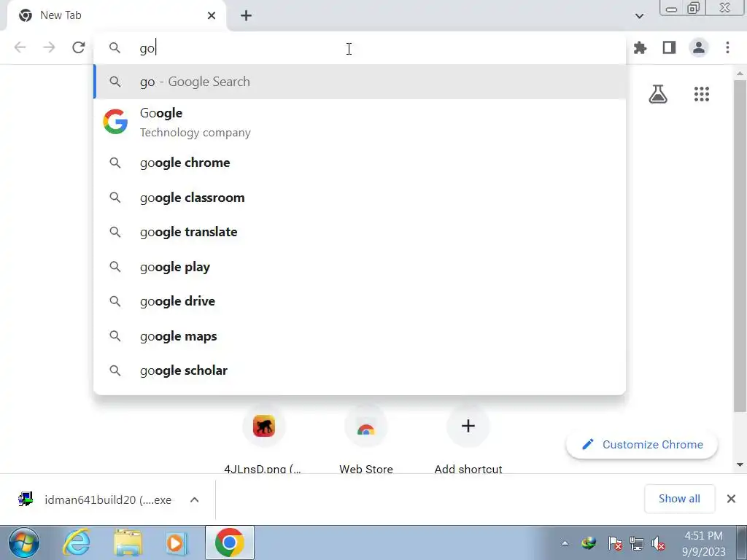The width and height of the screenshot is (747, 560).
Task: Open the Chrome three-dot menu
Action: (x=727, y=47)
